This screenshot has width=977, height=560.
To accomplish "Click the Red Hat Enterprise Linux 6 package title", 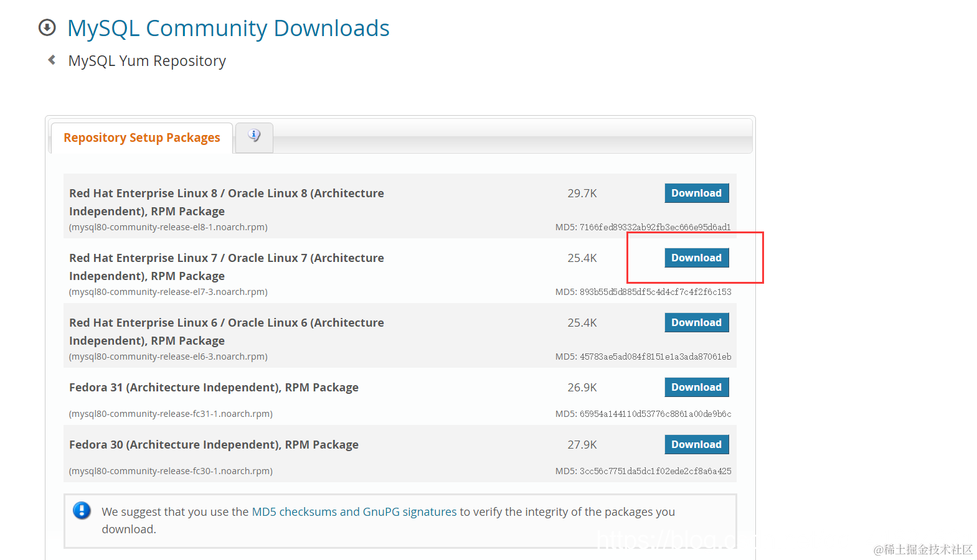I will pyautogui.click(x=227, y=332).
